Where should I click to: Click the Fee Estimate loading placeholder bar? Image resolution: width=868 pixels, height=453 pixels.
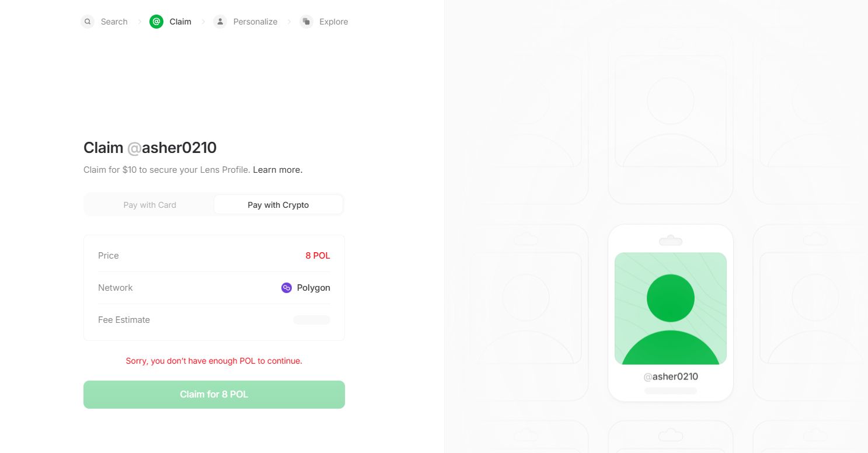312,320
